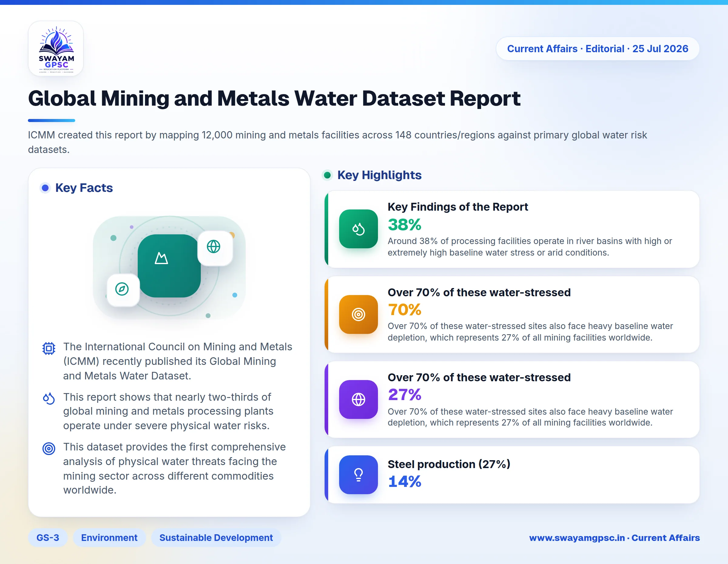The image size is (728, 564).
Task: Click the purple card's depletion description
Action: (530, 417)
